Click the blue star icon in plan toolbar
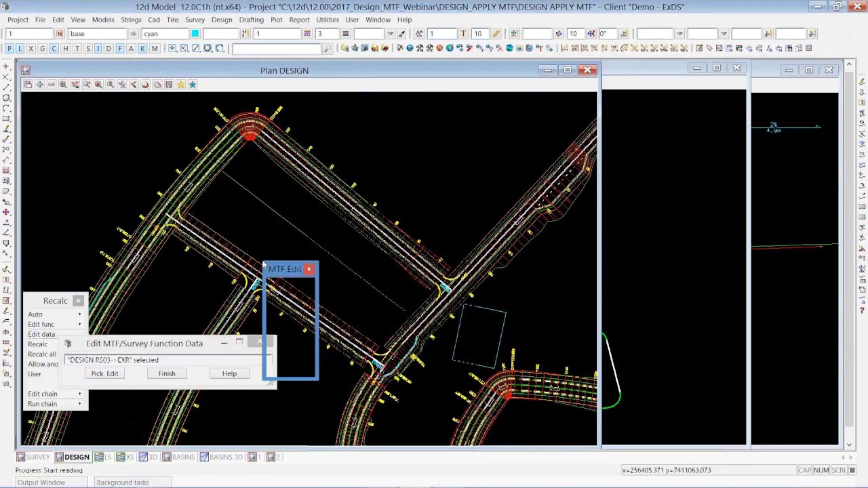Image resolution: width=868 pixels, height=488 pixels. tap(193, 84)
